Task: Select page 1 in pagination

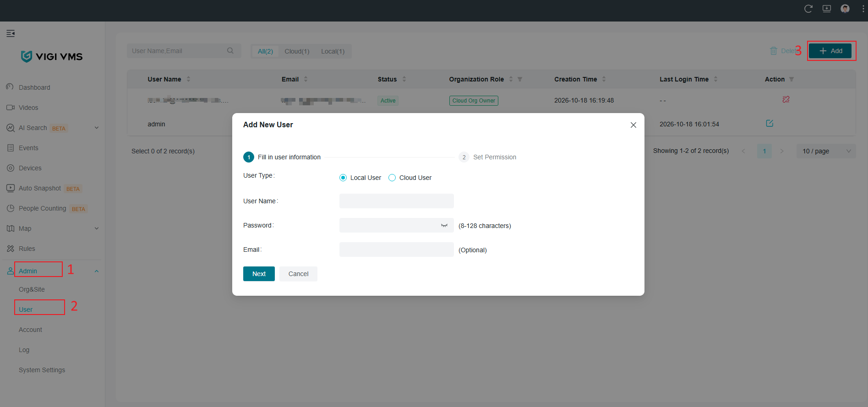Action: pyautogui.click(x=764, y=151)
